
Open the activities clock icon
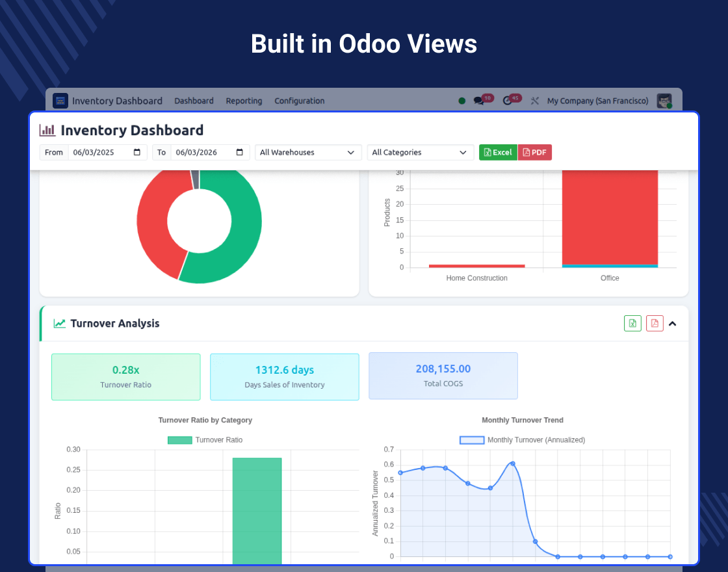tap(508, 101)
